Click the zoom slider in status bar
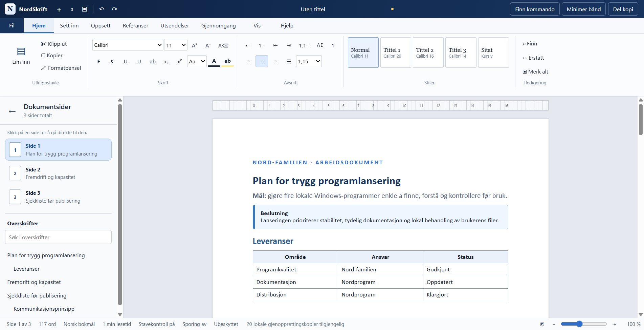Screen dimensions: 644x330 point(584,324)
